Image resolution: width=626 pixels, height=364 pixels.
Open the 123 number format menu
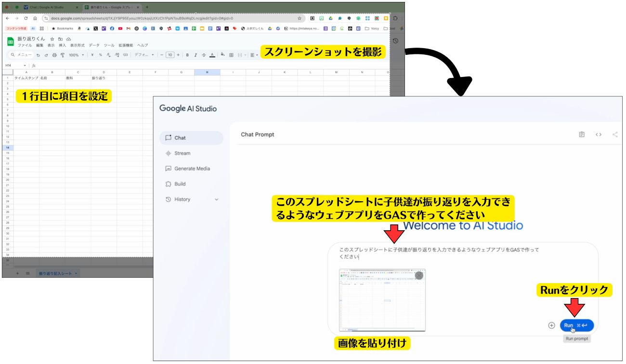click(125, 55)
